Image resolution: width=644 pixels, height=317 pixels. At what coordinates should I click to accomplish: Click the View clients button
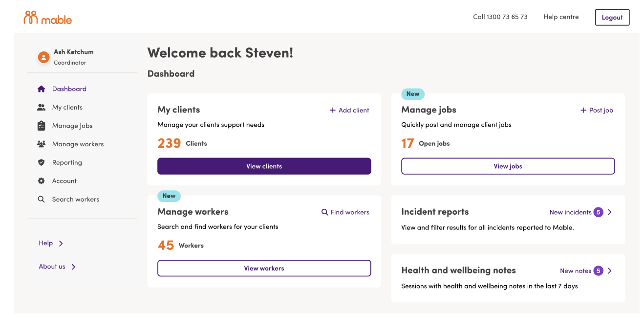tap(264, 166)
